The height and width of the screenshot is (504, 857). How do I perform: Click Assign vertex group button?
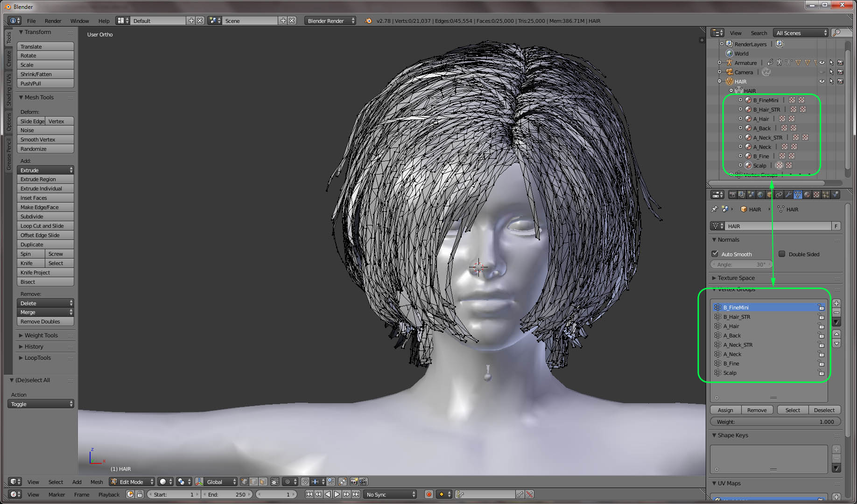click(x=725, y=410)
